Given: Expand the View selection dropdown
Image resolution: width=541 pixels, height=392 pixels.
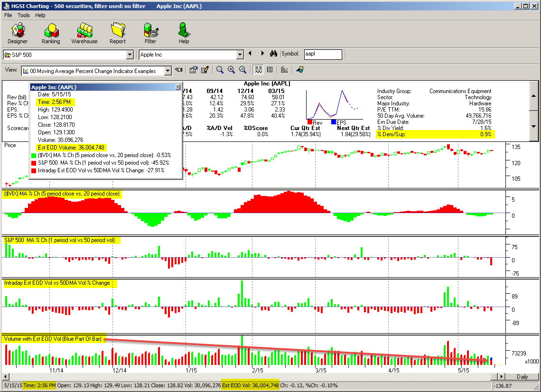Looking at the screenshot, I should (168, 71).
